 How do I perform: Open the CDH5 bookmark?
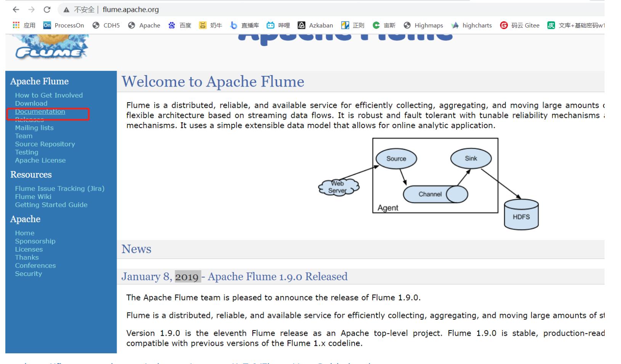tap(106, 25)
